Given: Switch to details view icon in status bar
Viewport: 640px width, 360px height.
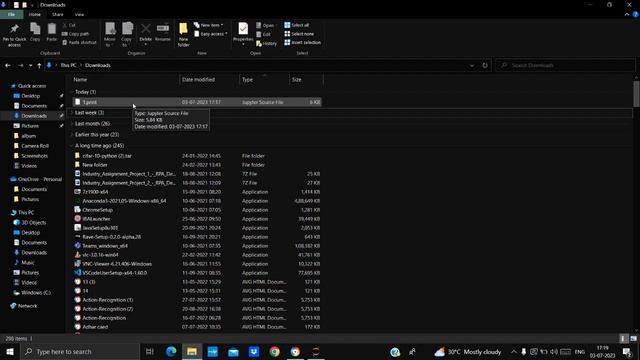Looking at the screenshot, I should [623, 338].
